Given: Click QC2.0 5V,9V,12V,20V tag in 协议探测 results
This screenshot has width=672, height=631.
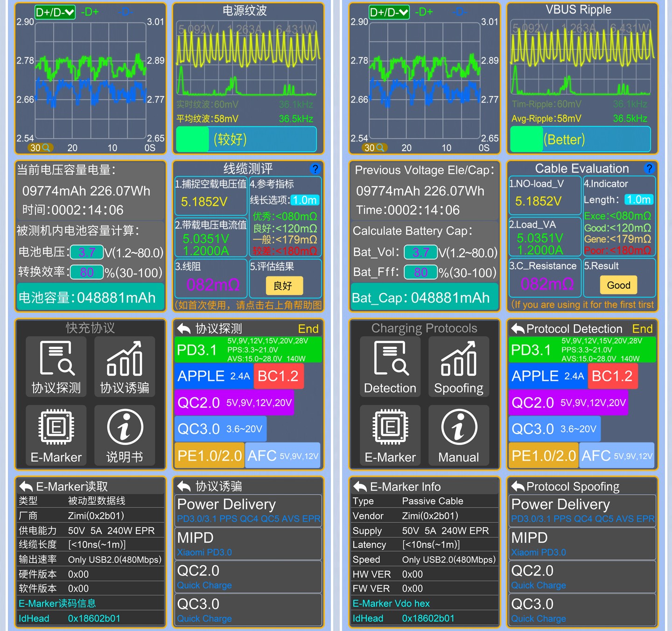Looking at the screenshot, I should [234, 402].
